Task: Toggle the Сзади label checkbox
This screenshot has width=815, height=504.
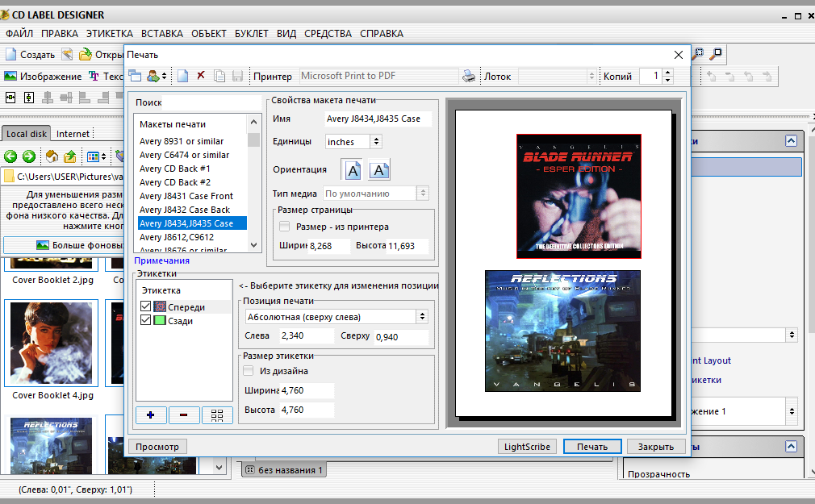Action: (145, 320)
